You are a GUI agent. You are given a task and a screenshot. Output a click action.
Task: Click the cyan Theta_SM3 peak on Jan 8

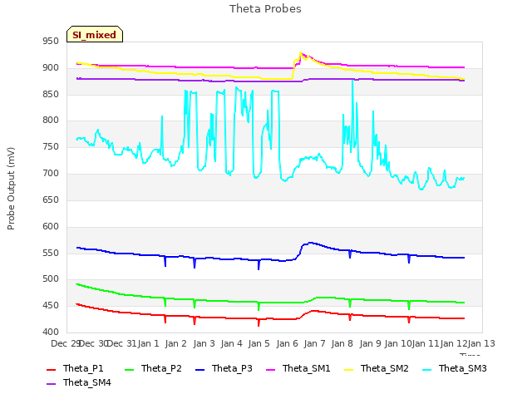click(352, 81)
